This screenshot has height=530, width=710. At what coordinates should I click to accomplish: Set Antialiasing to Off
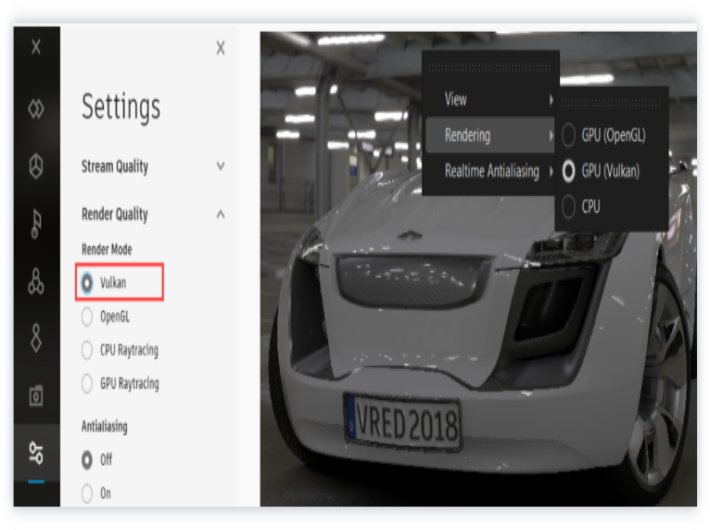coord(97,460)
